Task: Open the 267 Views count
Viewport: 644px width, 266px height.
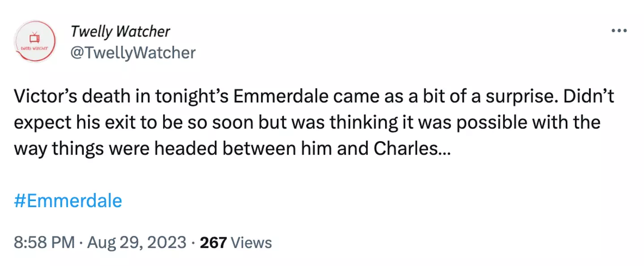Action: (x=236, y=243)
